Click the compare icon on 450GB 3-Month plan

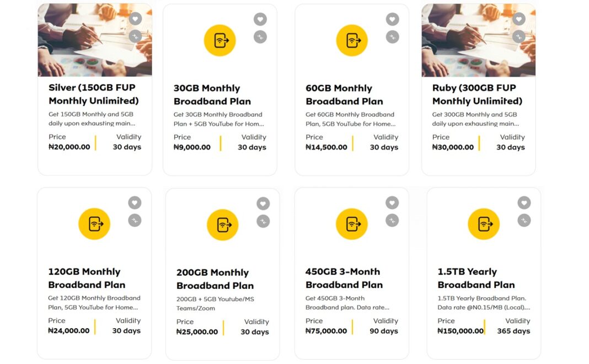click(392, 220)
